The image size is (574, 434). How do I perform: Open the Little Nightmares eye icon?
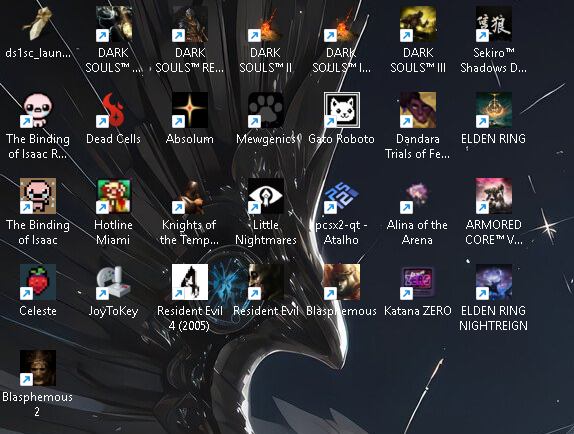pos(266,196)
